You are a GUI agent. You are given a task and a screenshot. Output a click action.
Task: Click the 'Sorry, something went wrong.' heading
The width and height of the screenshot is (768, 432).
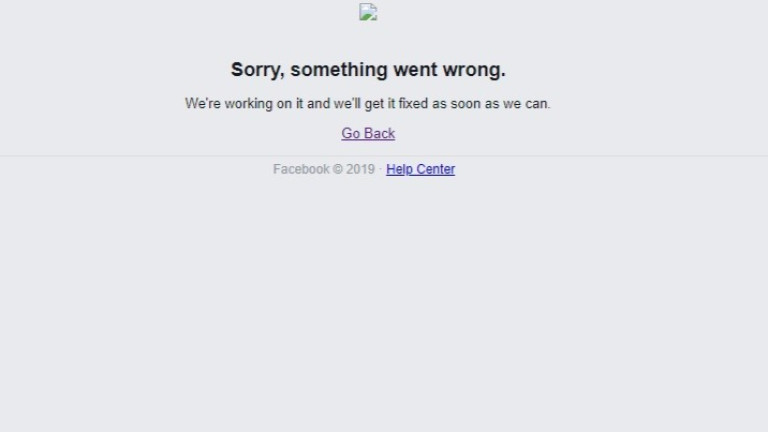(x=368, y=70)
